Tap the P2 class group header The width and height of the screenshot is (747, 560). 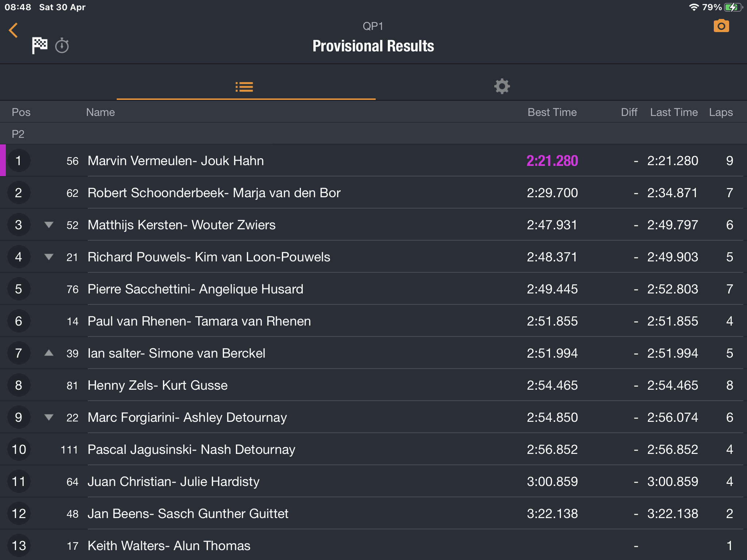tap(373, 134)
